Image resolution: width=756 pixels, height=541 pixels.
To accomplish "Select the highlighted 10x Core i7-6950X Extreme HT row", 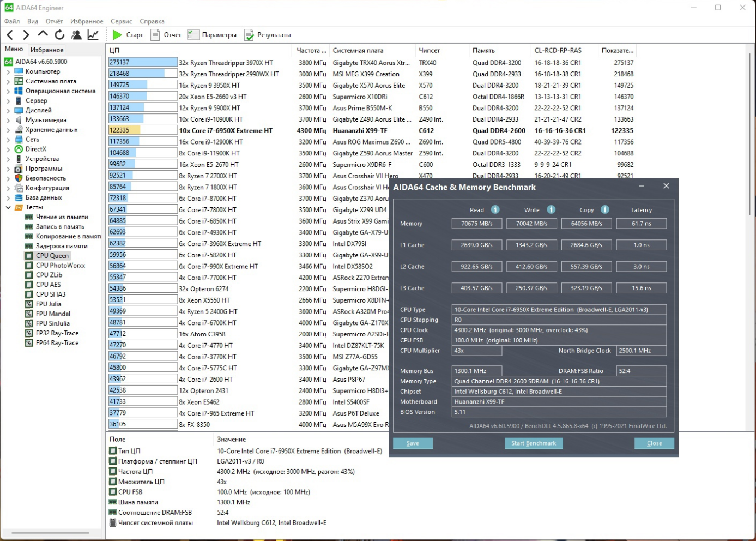I will tap(372, 131).
